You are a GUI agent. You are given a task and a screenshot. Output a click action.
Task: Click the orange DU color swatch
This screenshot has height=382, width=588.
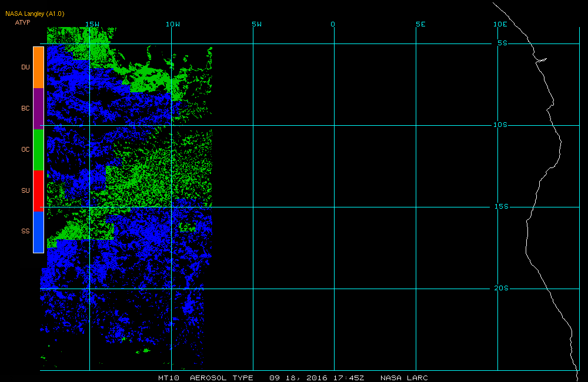pyautogui.click(x=39, y=68)
